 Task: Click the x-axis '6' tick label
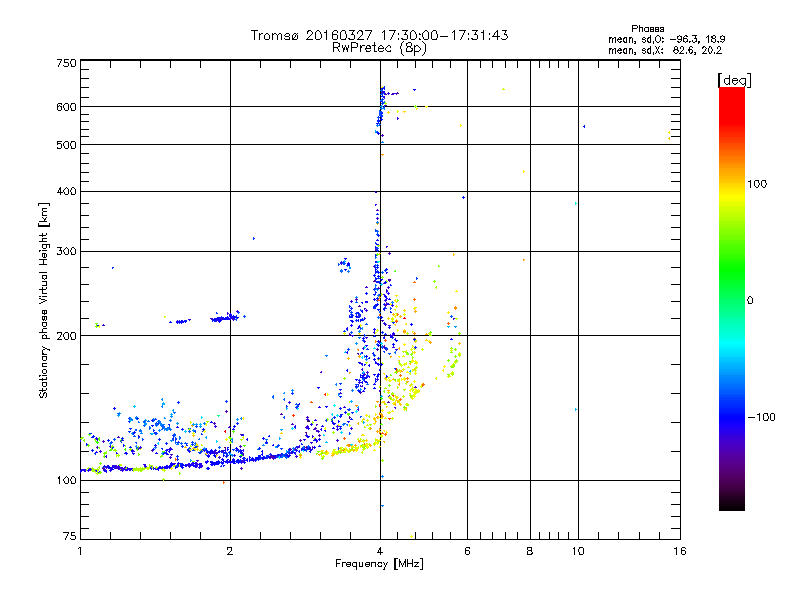coord(467,551)
